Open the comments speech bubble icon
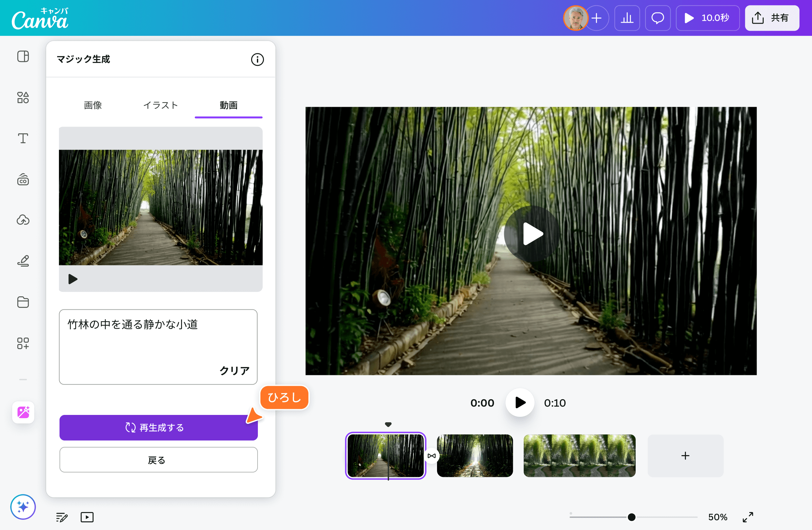This screenshot has height=530, width=812. point(657,18)
